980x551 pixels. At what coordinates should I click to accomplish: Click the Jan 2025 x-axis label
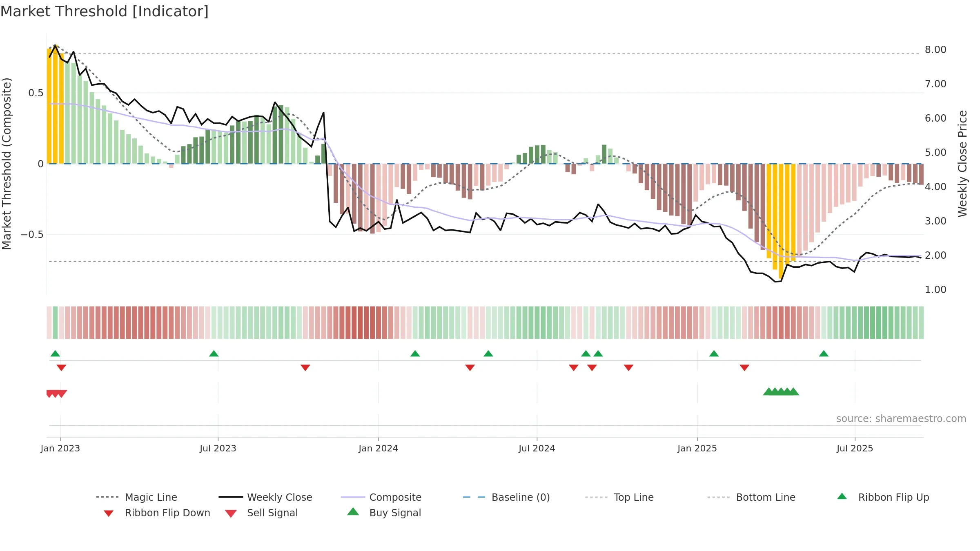697,448
